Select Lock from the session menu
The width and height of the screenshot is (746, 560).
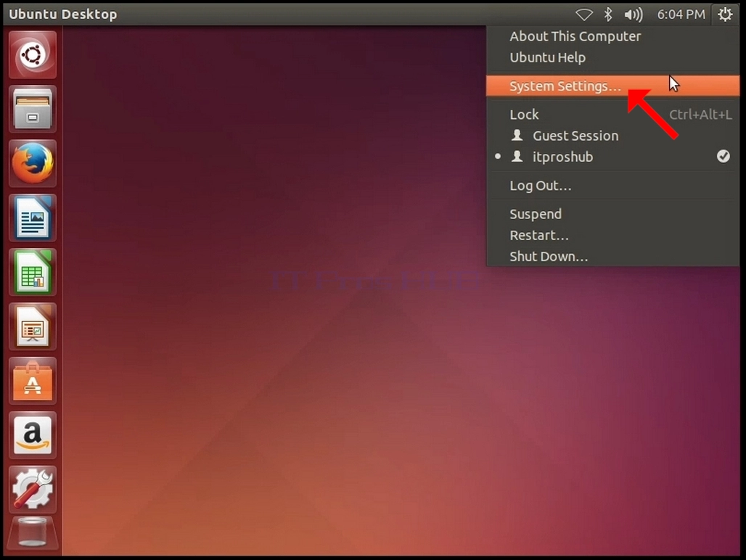(x=612, y=115)
